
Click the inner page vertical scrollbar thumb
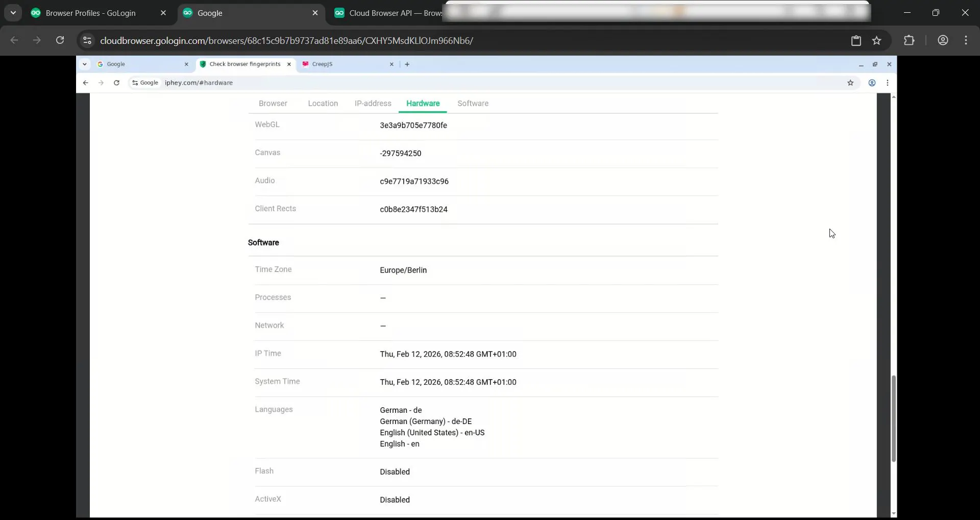pyautogui.click(x=893, y=418)
